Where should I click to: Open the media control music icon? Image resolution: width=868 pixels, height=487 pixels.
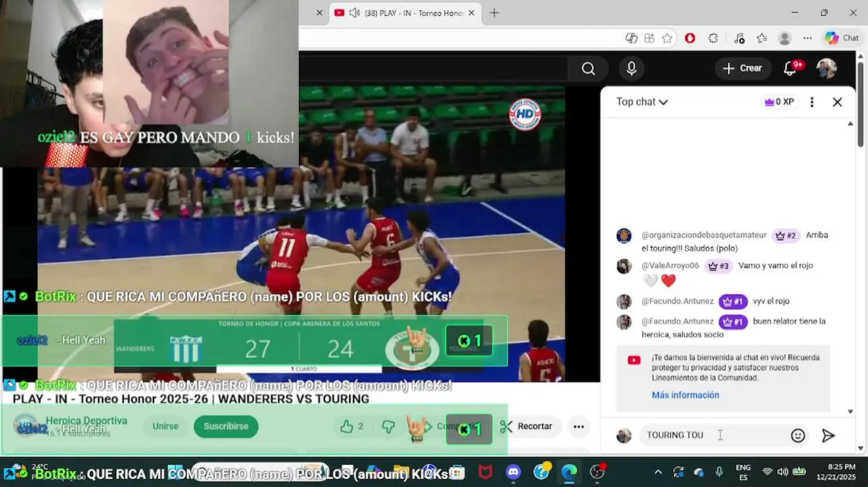(739, 39)
